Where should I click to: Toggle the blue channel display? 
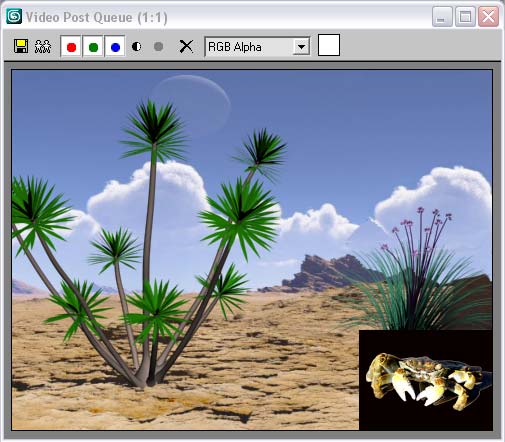coord(115,46)
